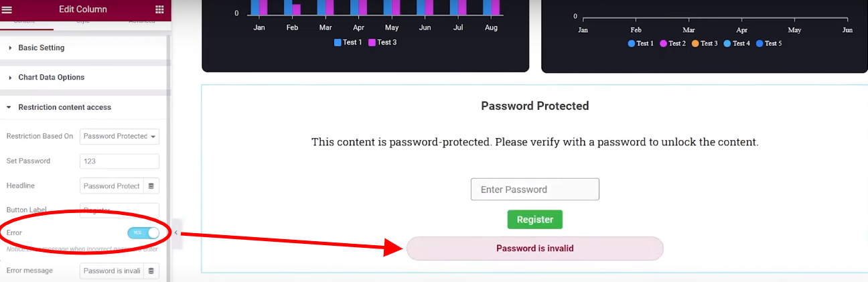The height and width of the screenshot is (282, 868).
Task: Toggle Test 1 legend square in bar chart
Action: pos(338,42)
